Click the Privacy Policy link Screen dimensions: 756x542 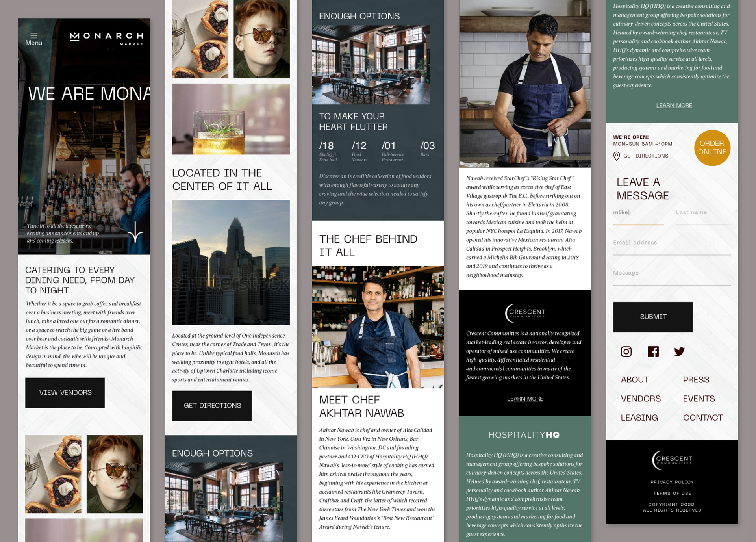(x=672, y=482)
